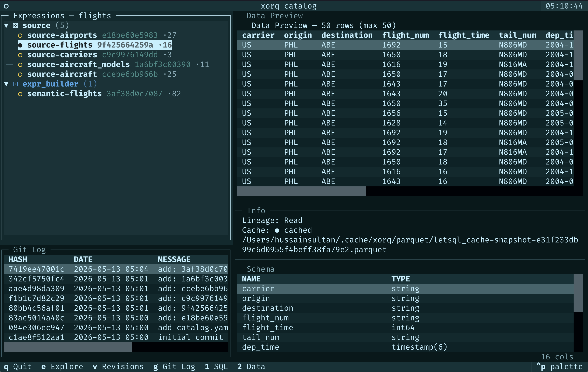
Task: Click the cached status dot in Info
Action: click(277, 230)
